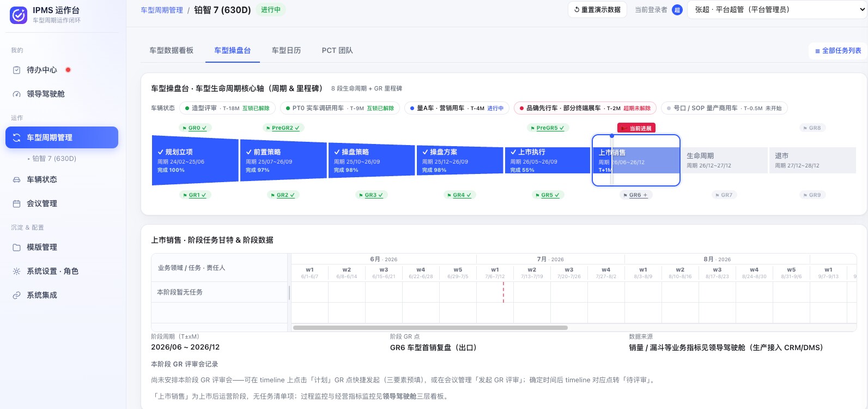Click the GR4 milestone flag
Screen dimensions: 868x409
point(459,195)
